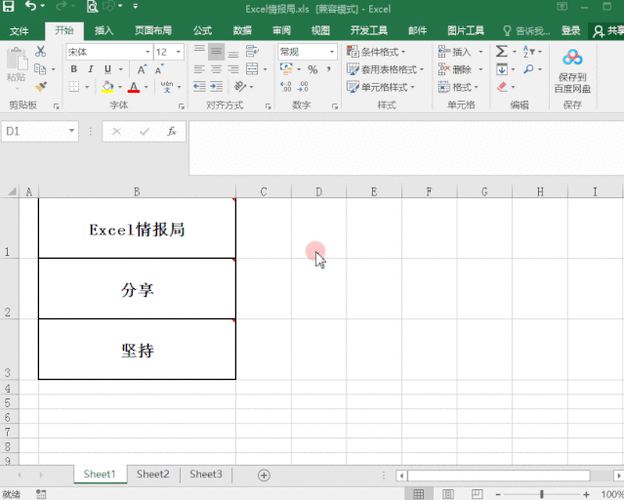Decrease decimal places icon
This screenshot has height=500, width=624.
303,86
